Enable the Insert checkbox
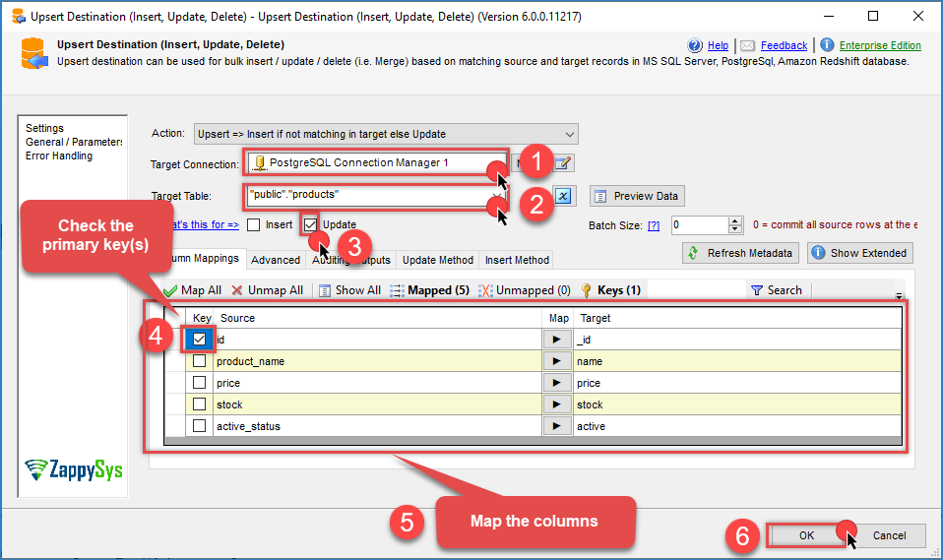This screenshot has height=560, width=943. tap(254, 224)
